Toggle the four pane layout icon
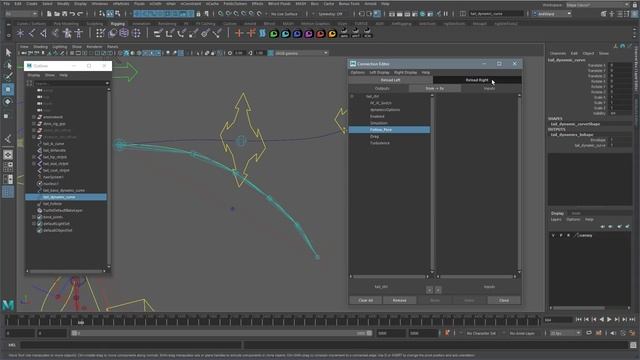640x360 pixels. tap(8, 167)
